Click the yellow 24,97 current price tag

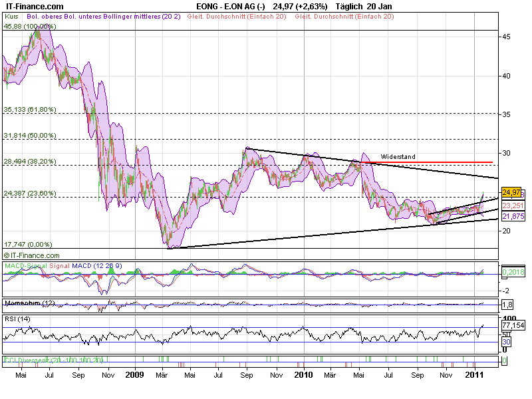click(x=511, y=192)
